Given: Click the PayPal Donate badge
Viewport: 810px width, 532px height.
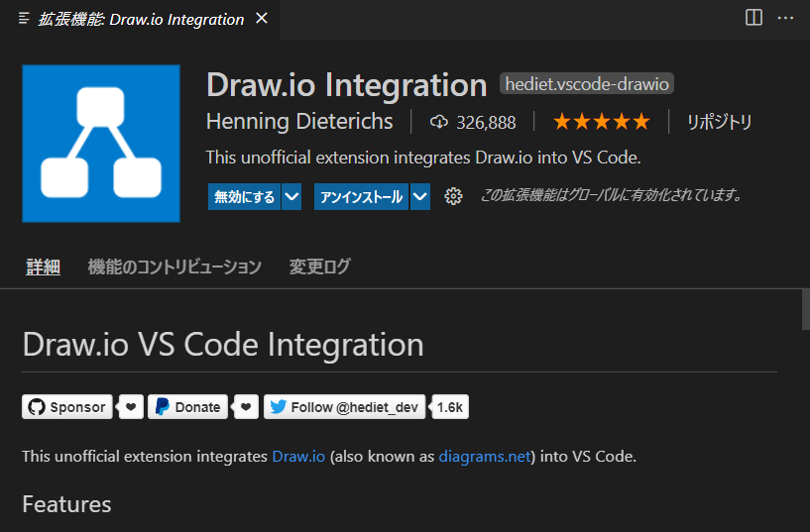Looking at the screenshot, I should pos(188,406).
